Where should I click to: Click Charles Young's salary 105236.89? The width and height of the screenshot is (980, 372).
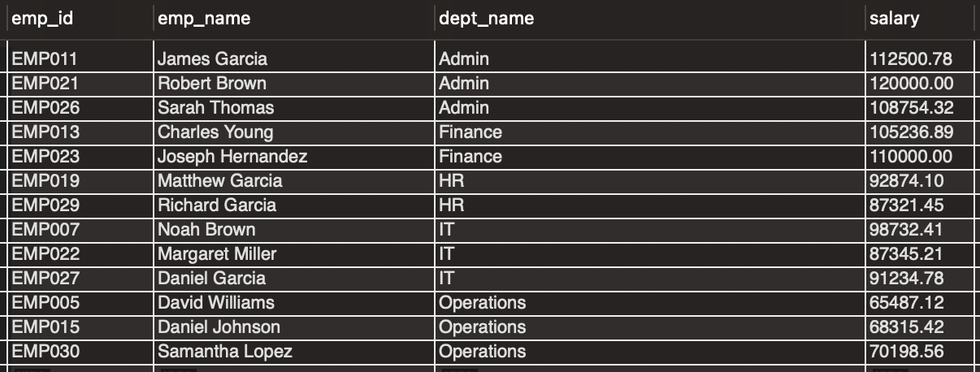pos(911,132)
